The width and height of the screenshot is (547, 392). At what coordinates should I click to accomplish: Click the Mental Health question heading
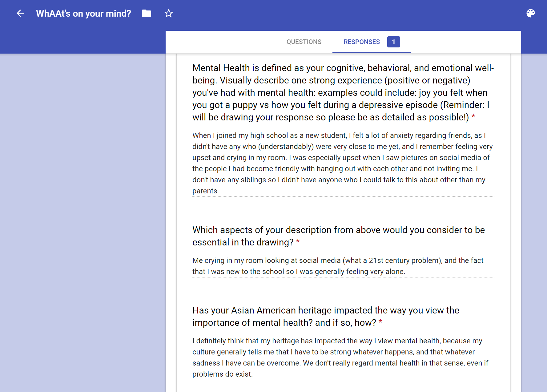point(339,92)
